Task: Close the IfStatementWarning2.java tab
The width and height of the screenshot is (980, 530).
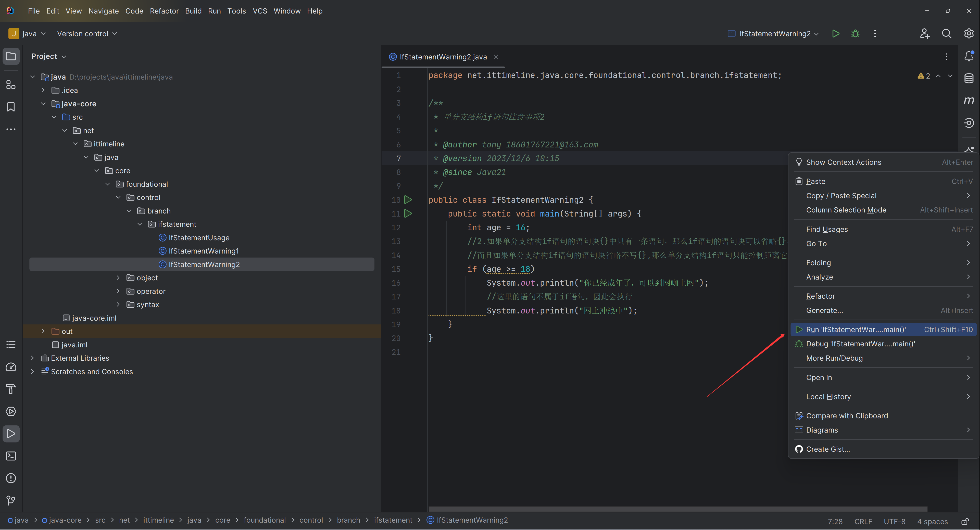Action: [x=496, y=57]
